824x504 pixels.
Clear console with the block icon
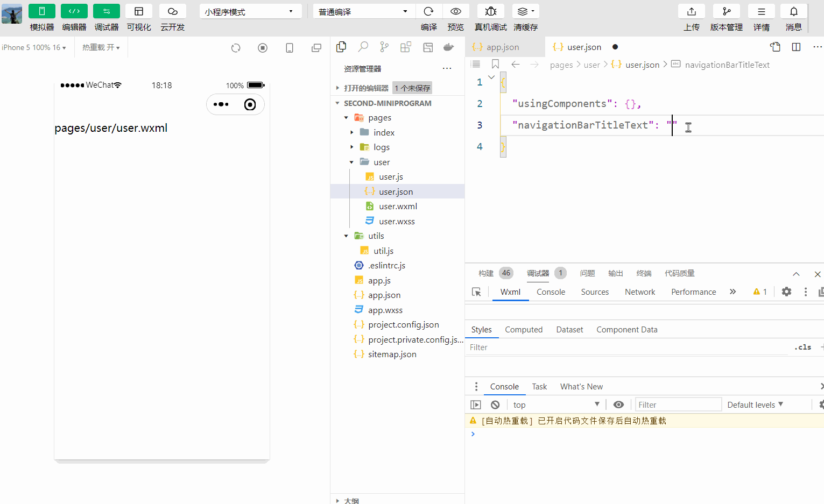pos(495,404)
